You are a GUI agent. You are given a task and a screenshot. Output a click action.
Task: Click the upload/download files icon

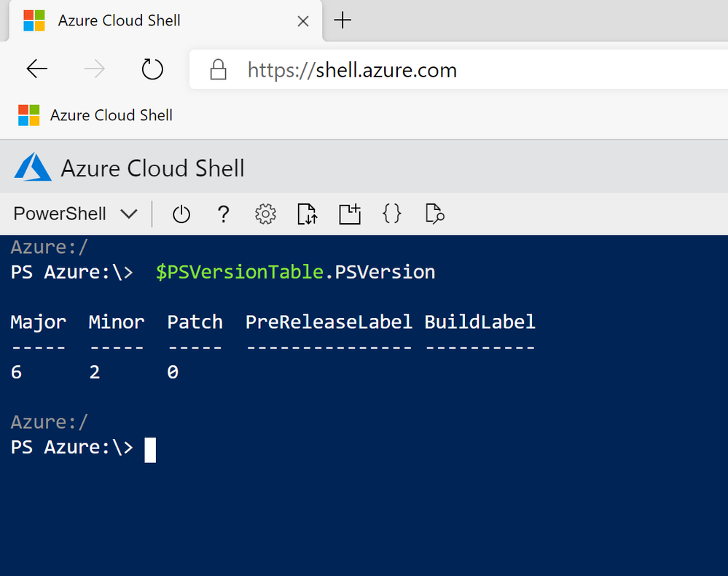coord(308,214)
